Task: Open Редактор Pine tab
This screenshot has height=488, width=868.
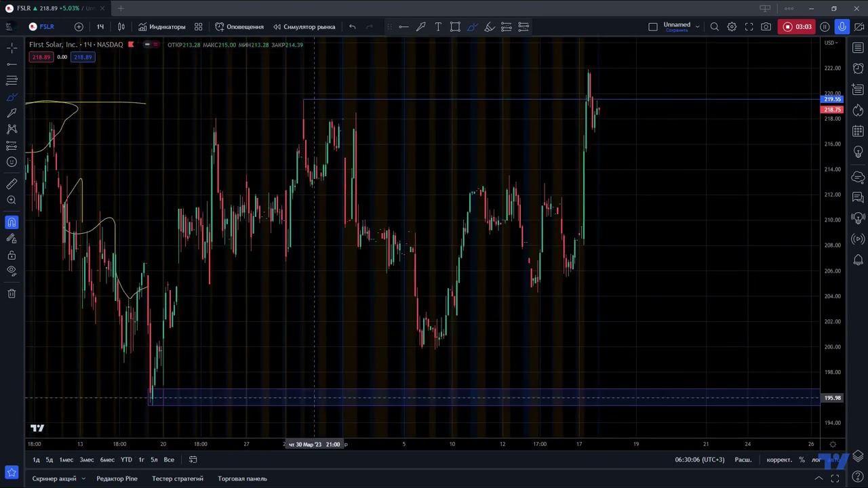Action: [x=117, y=479]
